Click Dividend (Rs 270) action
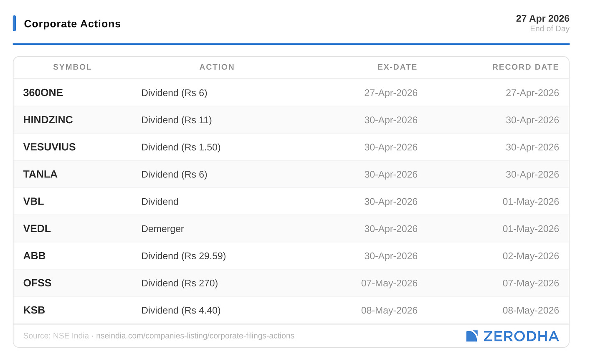This screenshot has height=364, width=608. click(180, 283)
